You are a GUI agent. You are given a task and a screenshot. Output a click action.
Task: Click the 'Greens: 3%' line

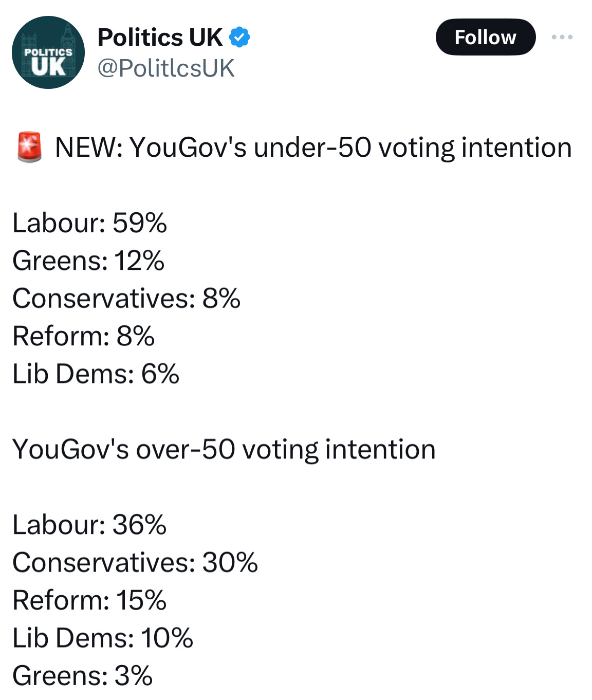[x=82, y=675]
